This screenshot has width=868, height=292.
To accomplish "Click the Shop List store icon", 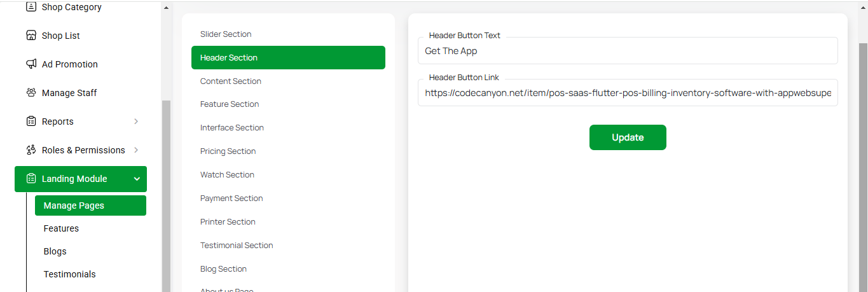I will point(31,36).
